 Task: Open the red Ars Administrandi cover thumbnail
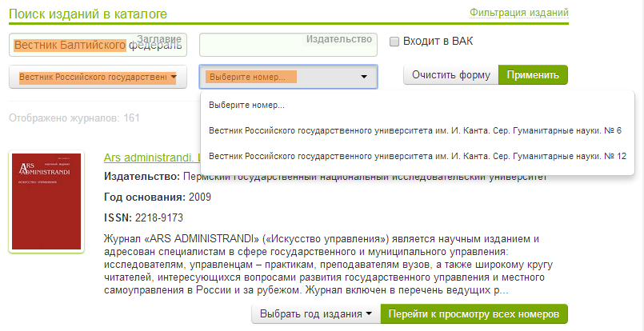pyautogui.click(x=46, y=201)
